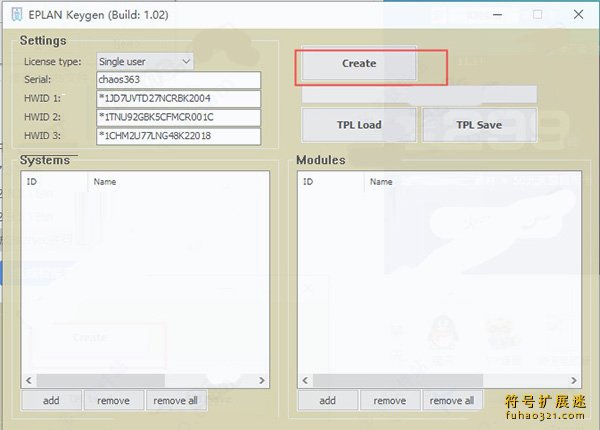Focus the HWID 2 text field
600x430 pixels.
[178, 117]
